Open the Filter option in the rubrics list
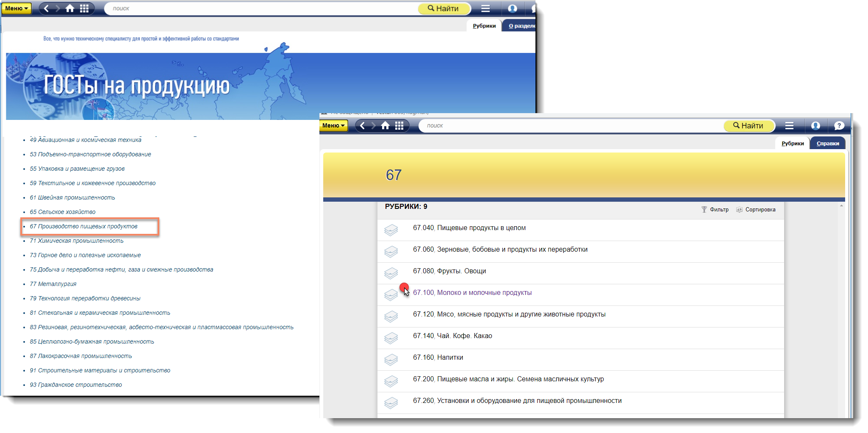868x433 pixels. [x=715, y=210]
